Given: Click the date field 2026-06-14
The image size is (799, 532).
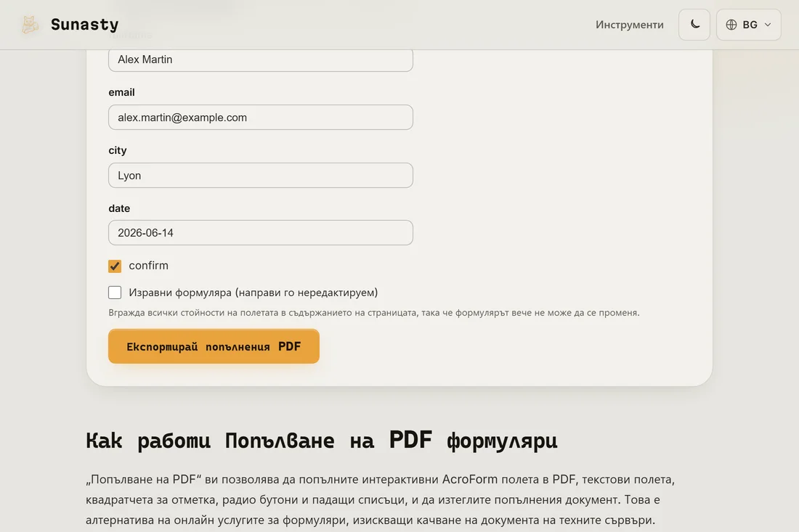Looking at the screenshot, I should coord(260,233).
